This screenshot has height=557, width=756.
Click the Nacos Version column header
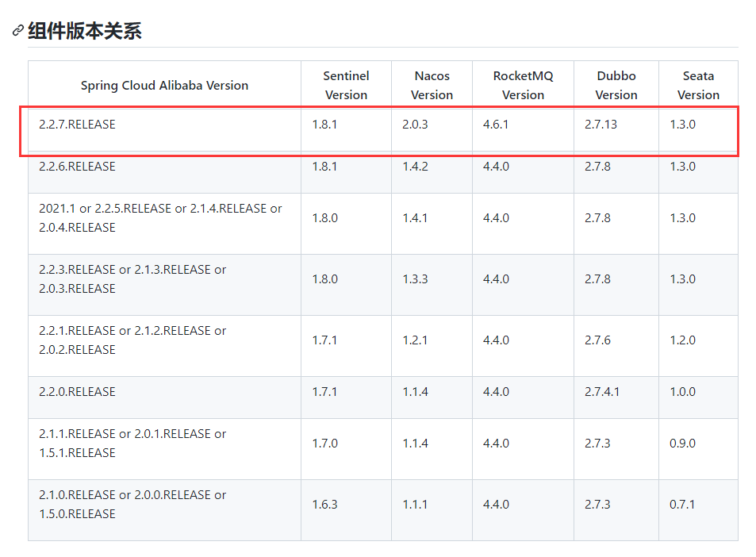click(x=432, y=86)
